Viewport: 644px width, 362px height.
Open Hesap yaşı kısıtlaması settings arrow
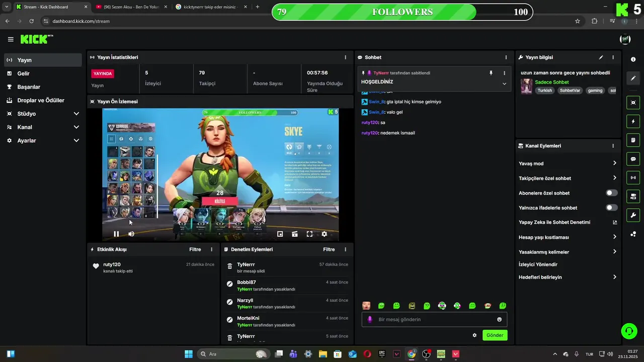(614, 237)
